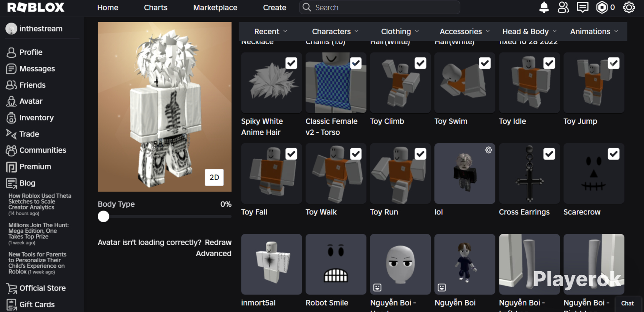The image size is (644, 312).
Task: Select the lol outfit thumbnail
Action: [x=465, y=174]
